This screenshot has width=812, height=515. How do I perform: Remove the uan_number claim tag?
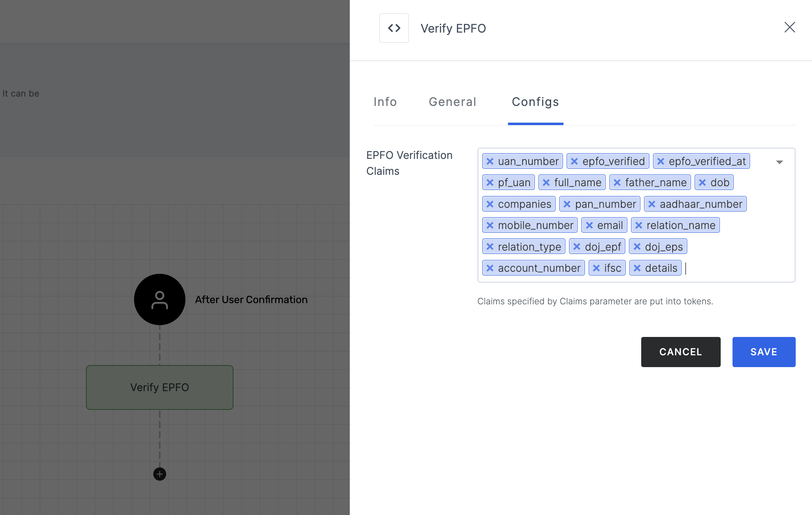490,161
